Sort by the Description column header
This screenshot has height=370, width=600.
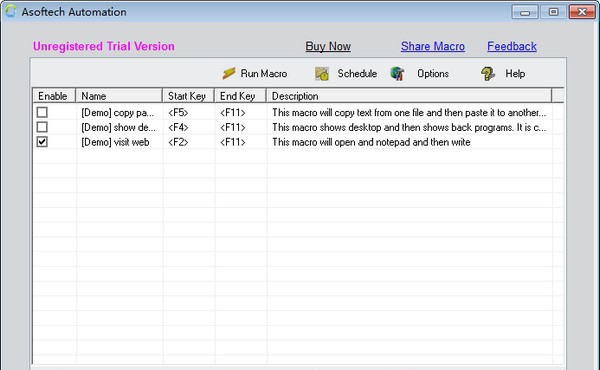(x=409, y=96)
